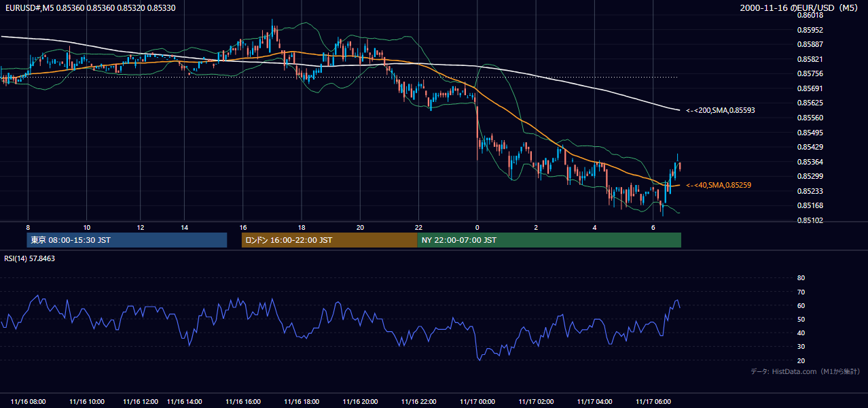Click the 11/17 00:00 date label

click(477, 401)
